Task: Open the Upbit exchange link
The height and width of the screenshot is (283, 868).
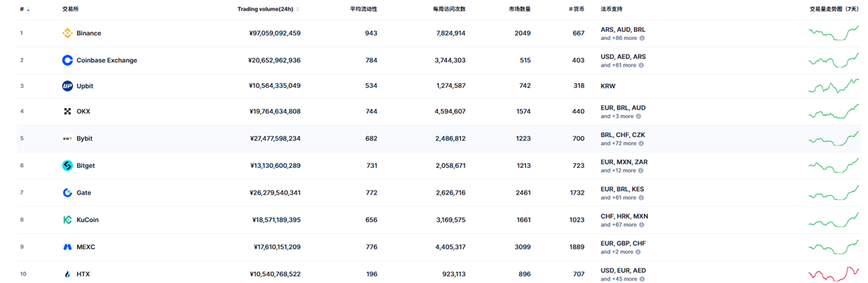Action: pos(84,86)
